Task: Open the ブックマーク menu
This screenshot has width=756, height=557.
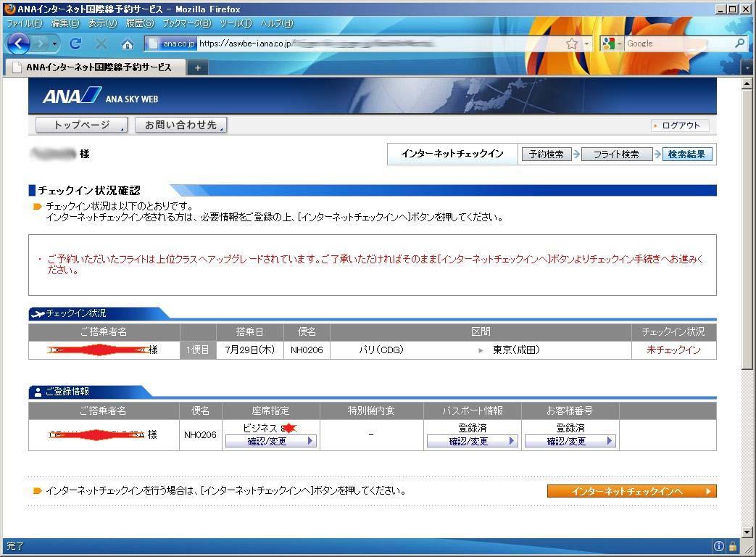Action: coord(186,23)
